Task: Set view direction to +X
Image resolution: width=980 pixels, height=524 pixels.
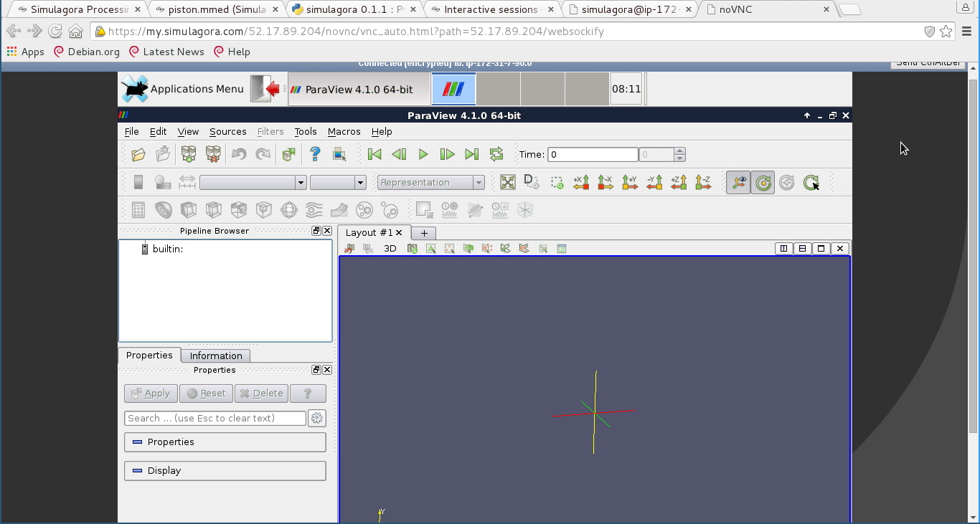Action: coord(581,183)
